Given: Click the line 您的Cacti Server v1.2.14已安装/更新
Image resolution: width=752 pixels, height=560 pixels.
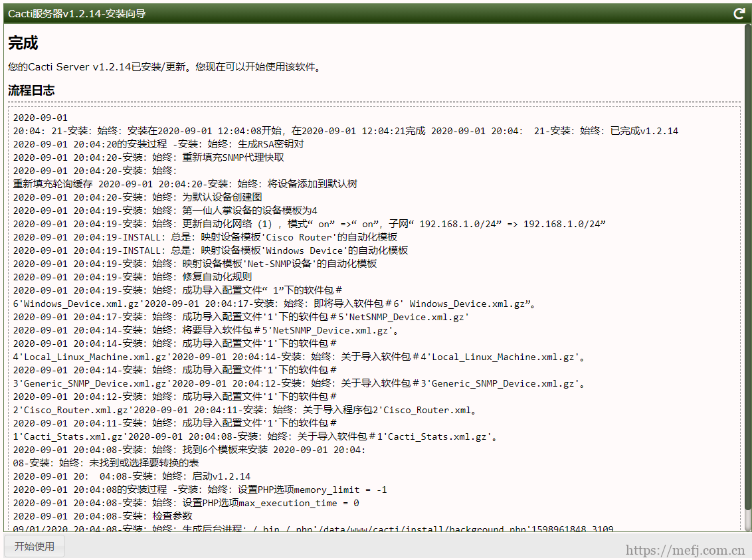Looking at the screenshot, I should (165, 66).
